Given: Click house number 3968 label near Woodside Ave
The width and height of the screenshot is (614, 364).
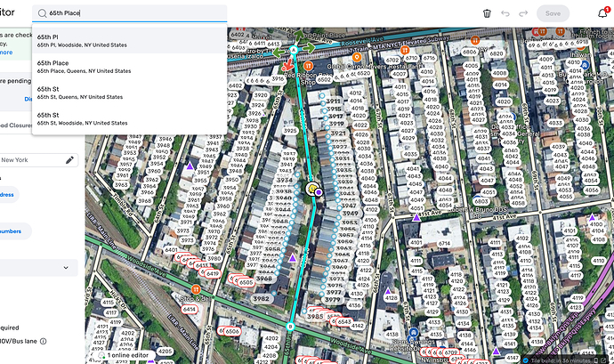Looking at the screenshot, I should (x=264, y=279).
